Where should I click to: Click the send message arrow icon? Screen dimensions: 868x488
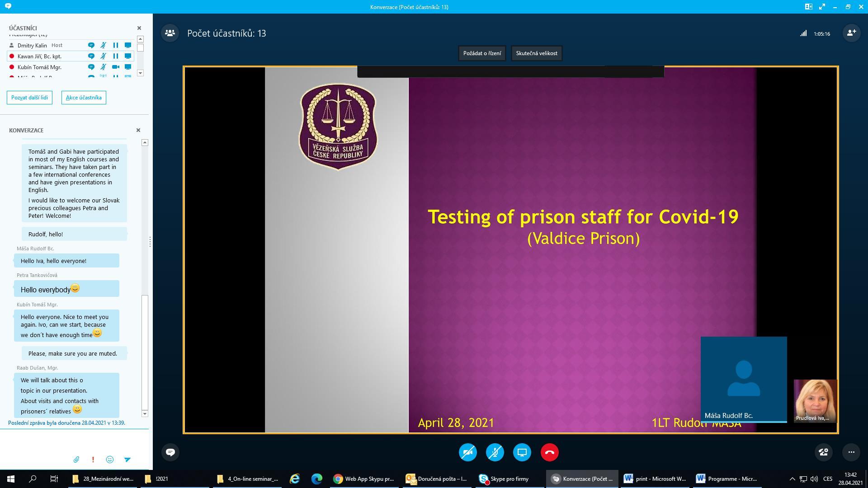point(127,460)
